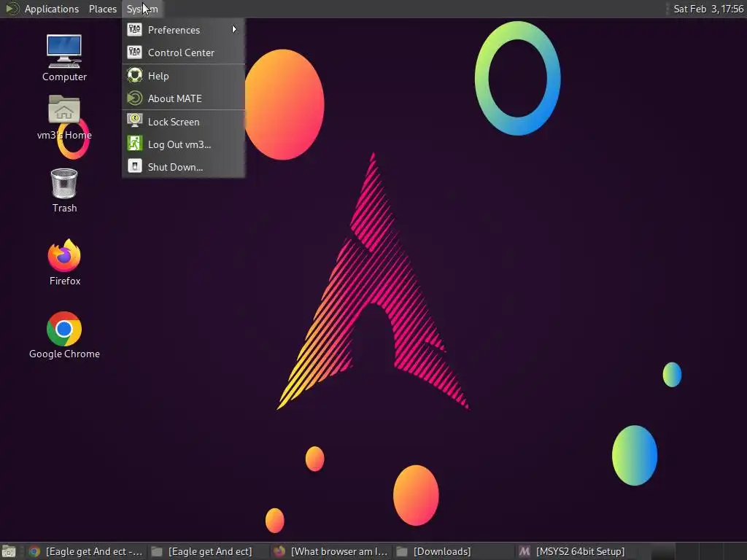This screenshot has height=560, width=747.
Task: Click folder icon of Eagle get And ect task
Action: pyautogui.click(x=157, y=551)
